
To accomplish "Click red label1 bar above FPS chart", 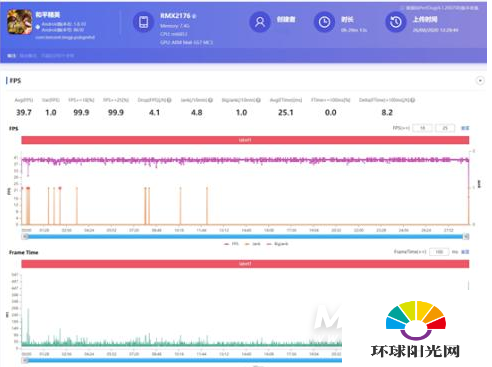I will click(245, 140).
